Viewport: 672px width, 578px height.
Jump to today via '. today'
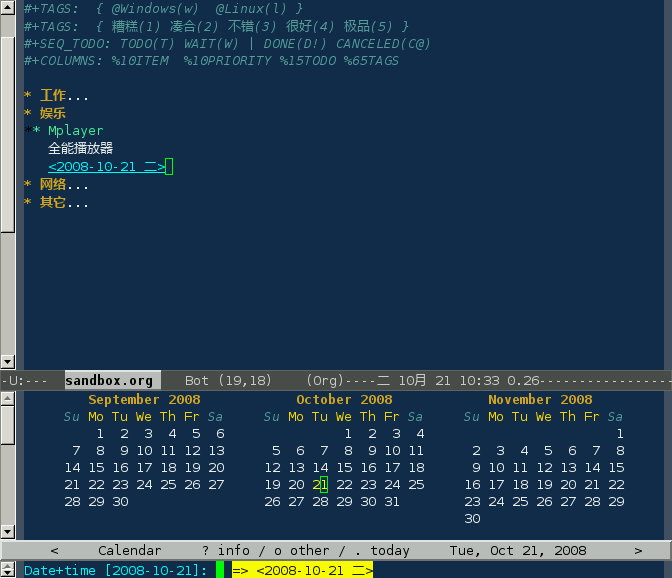coord(382,551)
